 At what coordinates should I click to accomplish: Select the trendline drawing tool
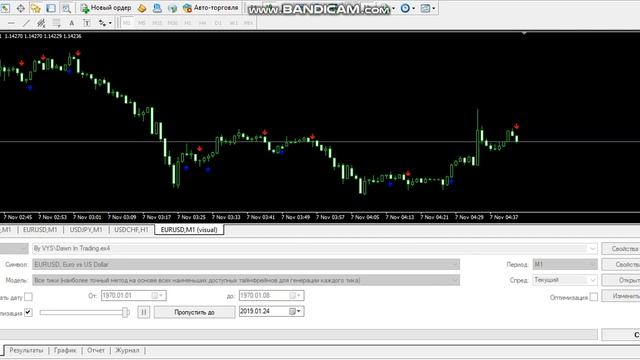click(x=26, y=23)
